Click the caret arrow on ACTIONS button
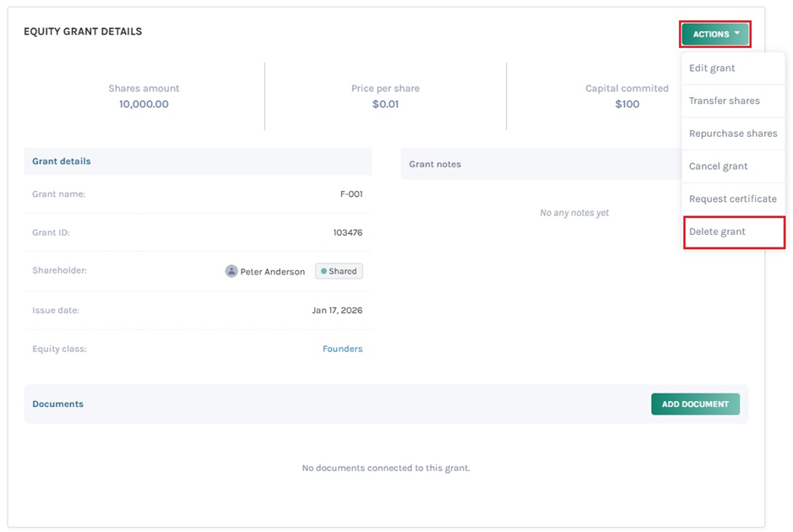 [x=737, y=34]
